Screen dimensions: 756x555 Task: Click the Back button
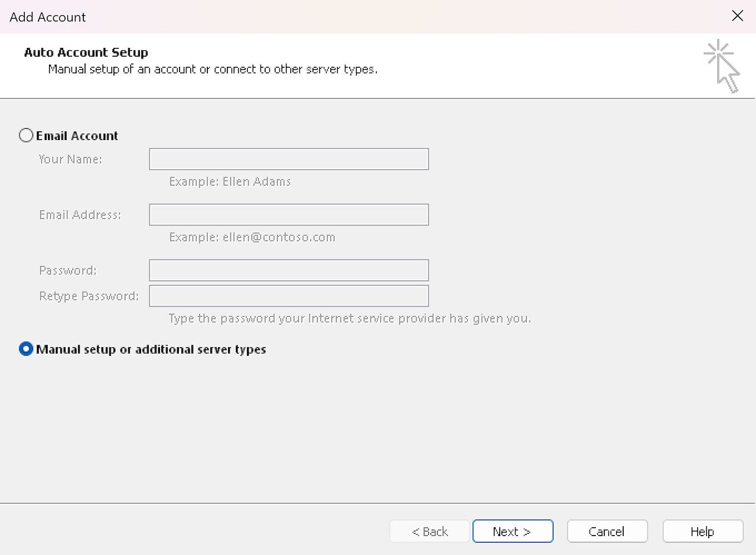coord(429,531)
